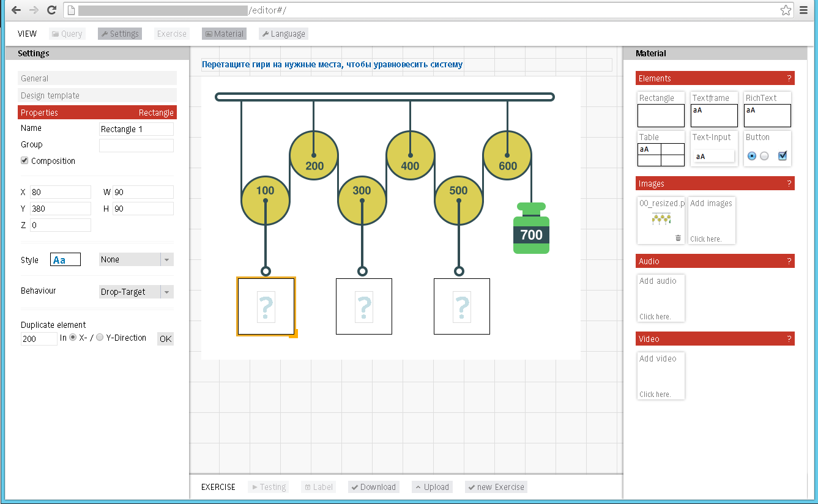Open help for the Images section
This screenshot has height=504, width=818.
[x=789, y=183]
